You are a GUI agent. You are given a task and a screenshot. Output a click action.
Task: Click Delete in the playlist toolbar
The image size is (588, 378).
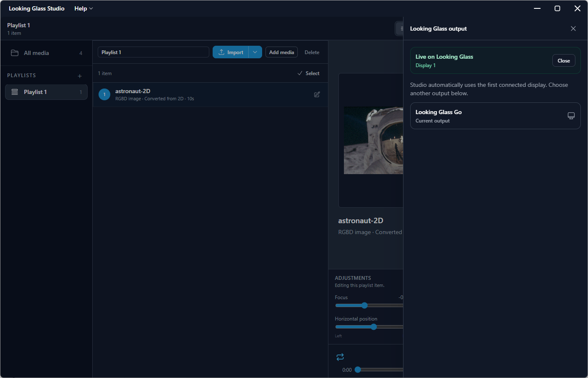coord(312,52)
